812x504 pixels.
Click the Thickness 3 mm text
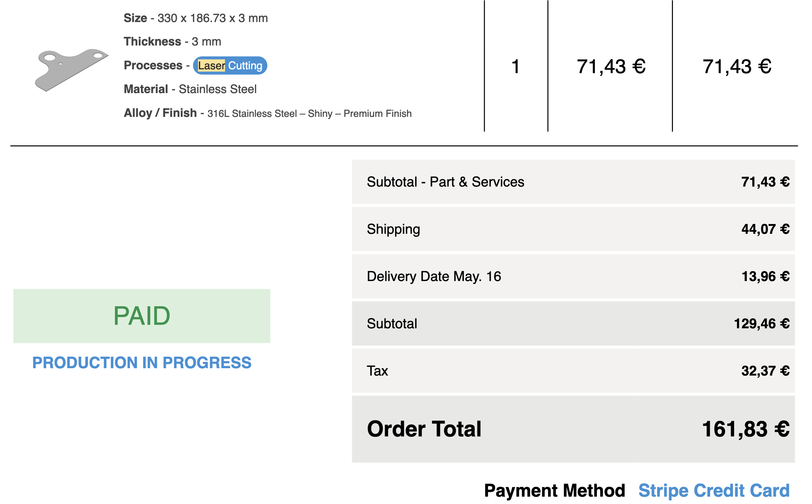tap(172, 41)
